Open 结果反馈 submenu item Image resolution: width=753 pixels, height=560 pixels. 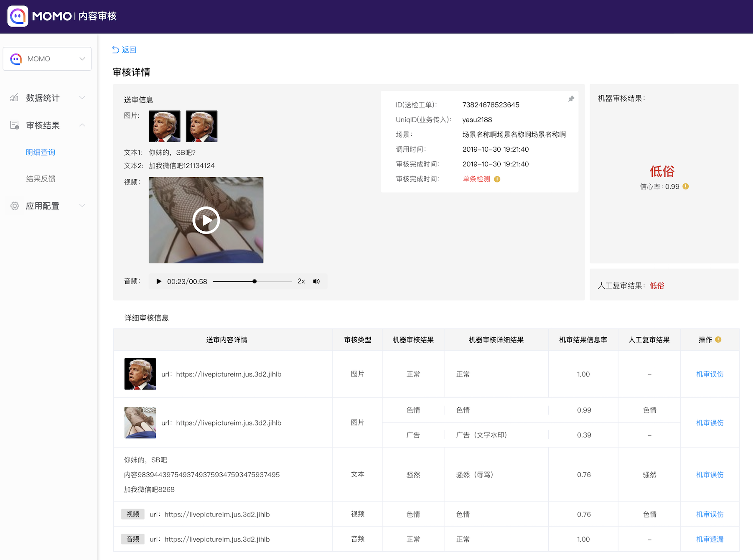tap(41, 178)
